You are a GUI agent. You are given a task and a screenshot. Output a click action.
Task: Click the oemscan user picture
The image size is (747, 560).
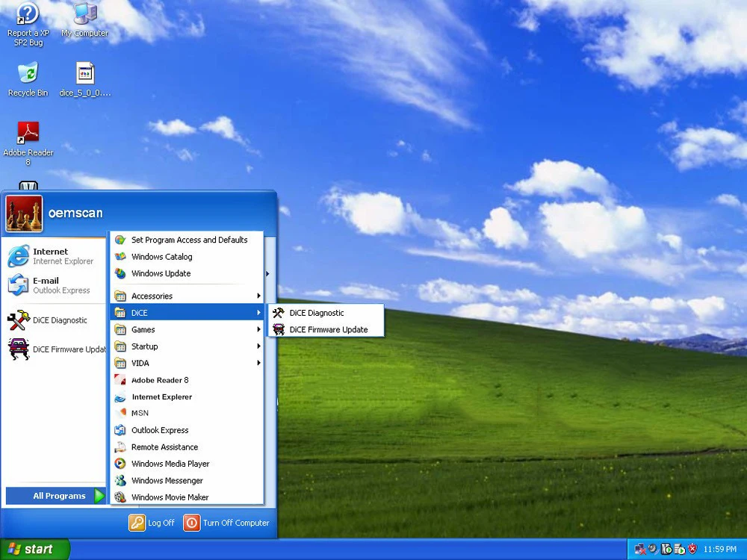[x=25, y=214]
